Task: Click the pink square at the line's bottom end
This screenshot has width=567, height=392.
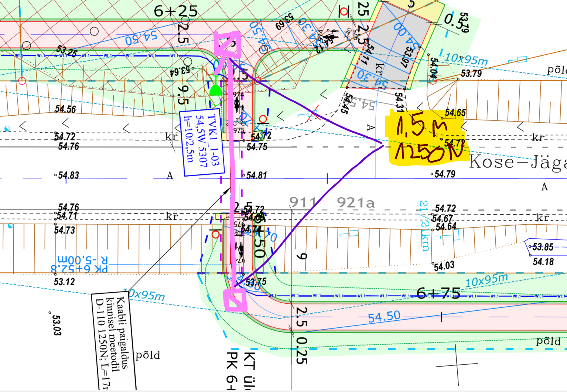Action: coord(235,299)
